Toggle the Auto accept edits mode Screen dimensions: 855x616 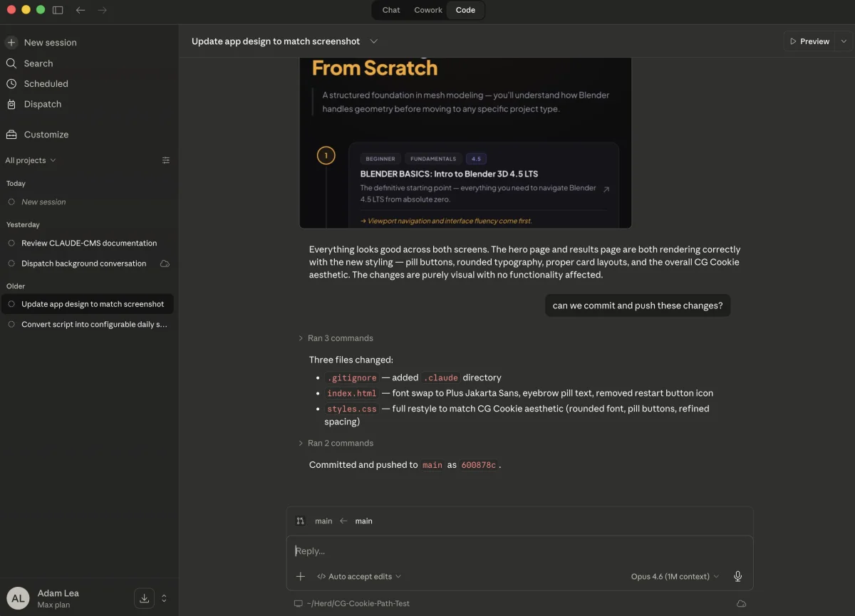[x=359, y=576]
